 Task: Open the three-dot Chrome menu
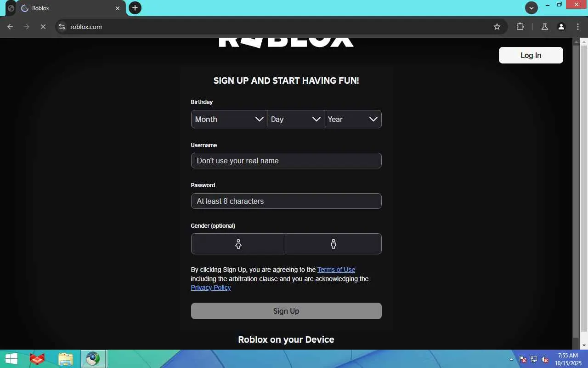coord(578,27)
